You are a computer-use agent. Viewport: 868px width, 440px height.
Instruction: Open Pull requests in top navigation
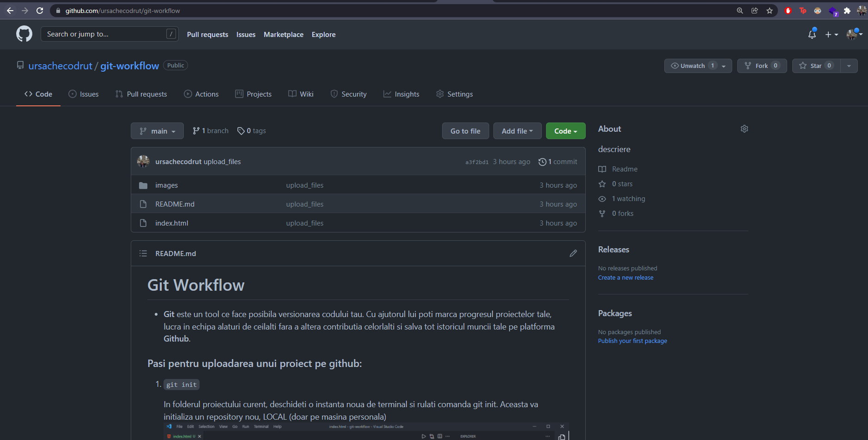(207, 35)
